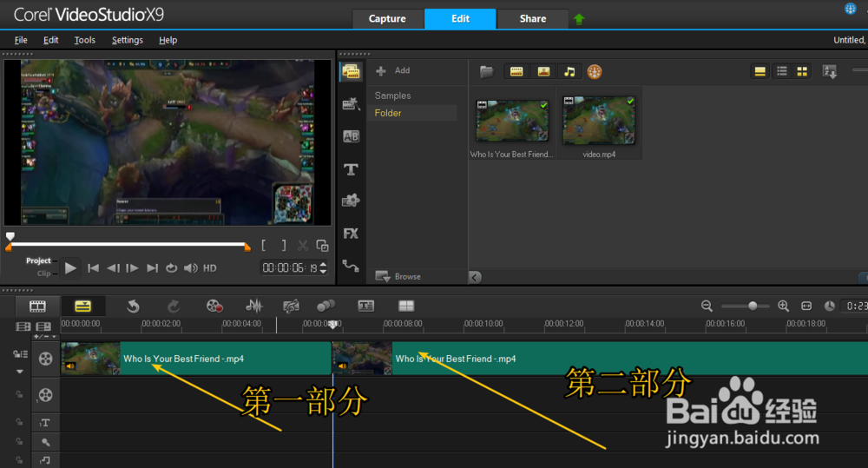
Task: Click the preview timecode field
Action: [x=291, y=268]
